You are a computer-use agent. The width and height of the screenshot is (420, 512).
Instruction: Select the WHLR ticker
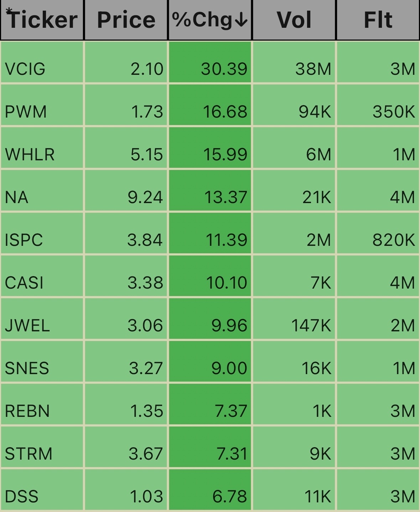point(30,155)
